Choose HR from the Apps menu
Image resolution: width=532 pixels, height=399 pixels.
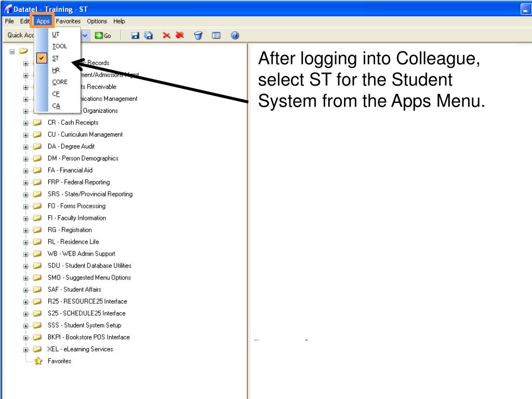[56, 70]
